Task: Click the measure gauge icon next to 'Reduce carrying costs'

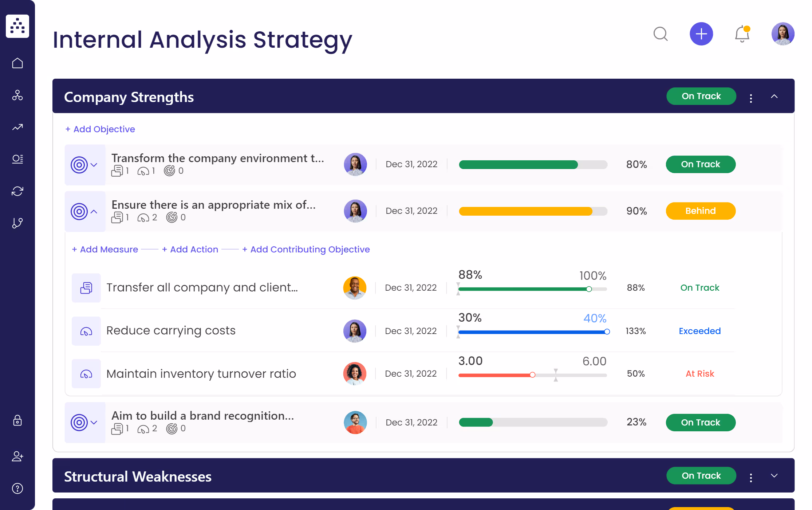Action: 86,331
